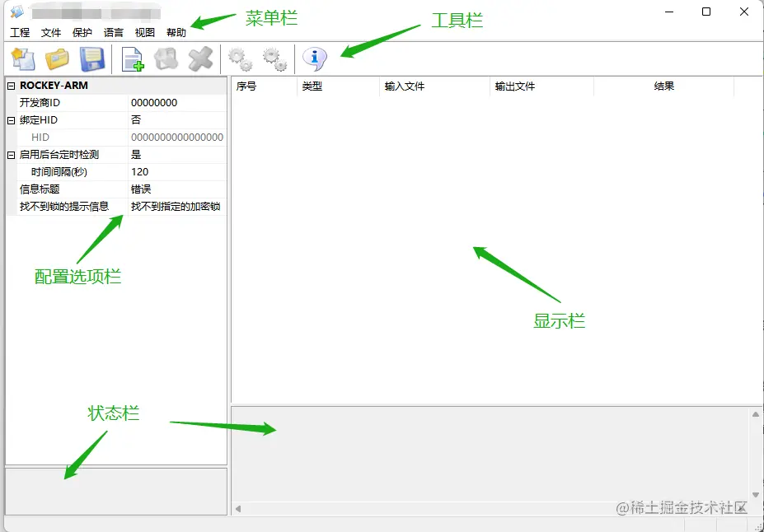Click the 序号 column header

tap(263, 86)
